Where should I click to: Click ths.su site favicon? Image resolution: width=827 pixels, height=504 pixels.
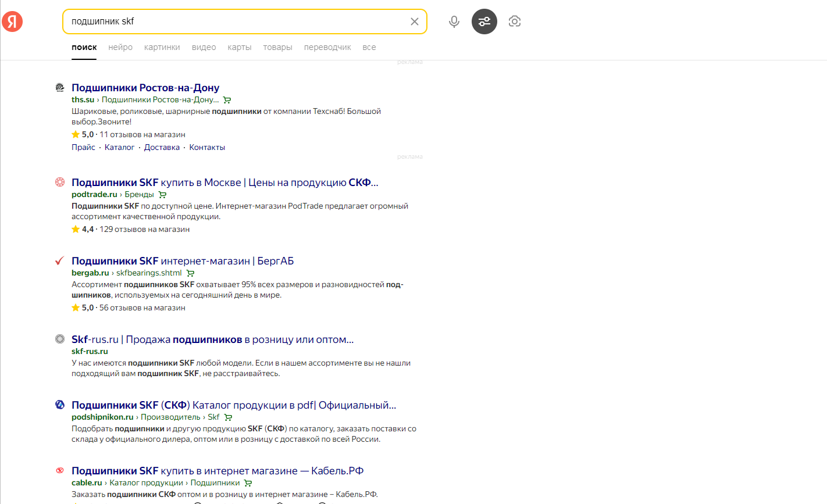(59, 87)
